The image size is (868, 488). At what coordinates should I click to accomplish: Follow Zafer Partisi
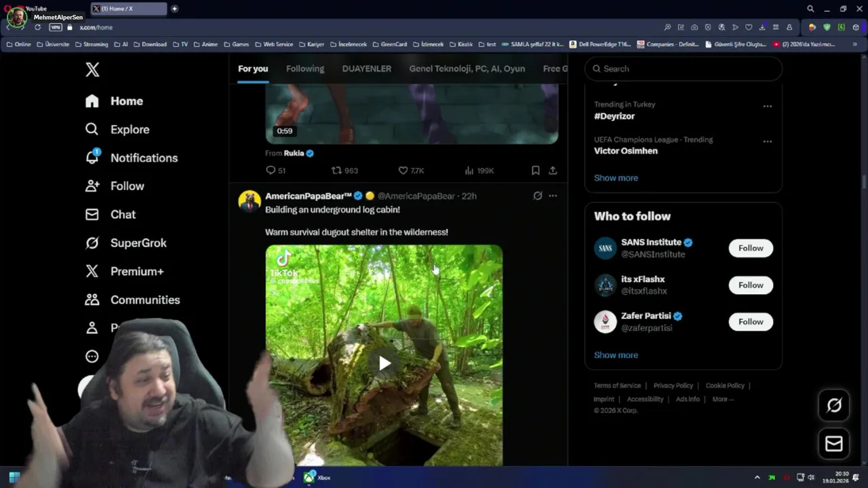[x=751, y=322]
